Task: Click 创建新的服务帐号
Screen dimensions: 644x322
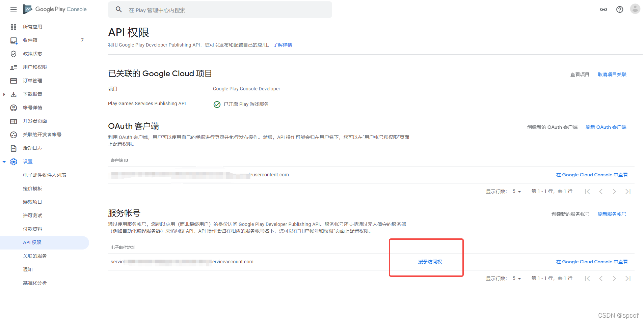Action: pos(570,214)
